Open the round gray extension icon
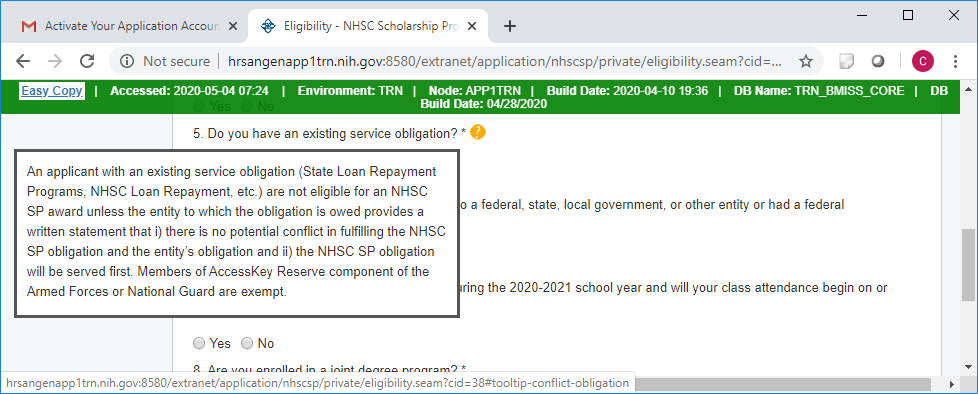978x394 pixels. click(878, 61)
